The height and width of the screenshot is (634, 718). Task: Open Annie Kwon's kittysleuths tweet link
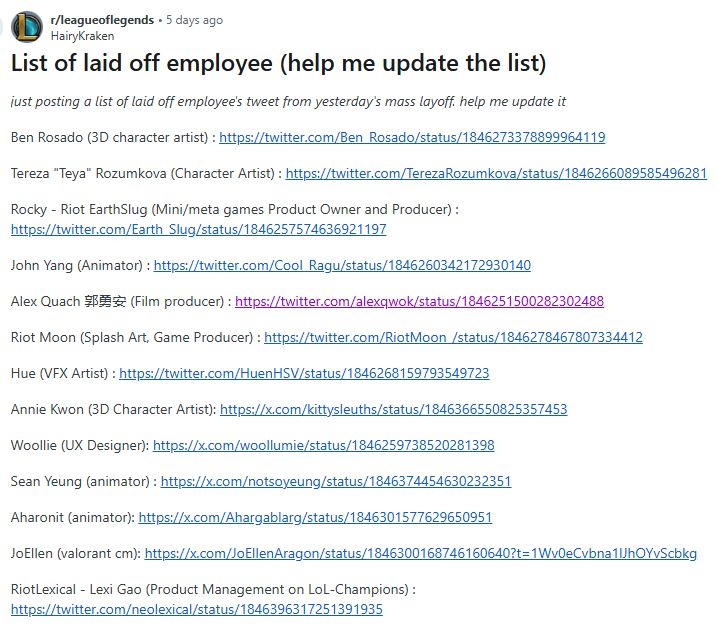(393, 409)
